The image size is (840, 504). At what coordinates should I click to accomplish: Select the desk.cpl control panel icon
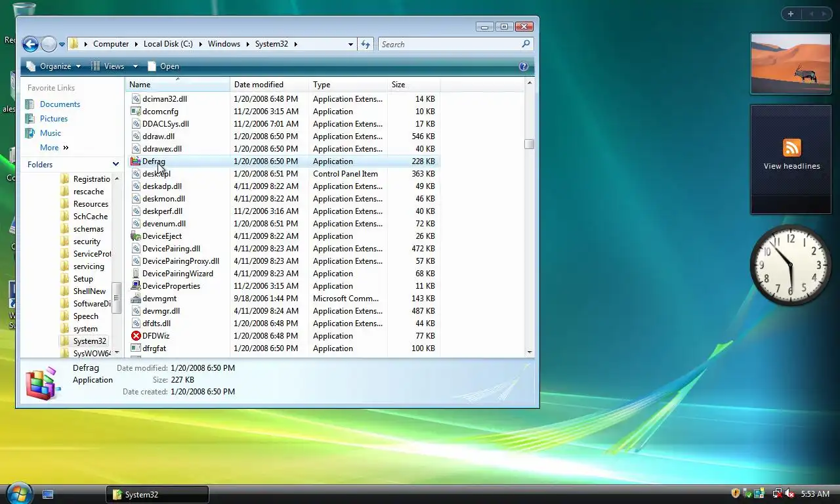(x=136, y=174)
